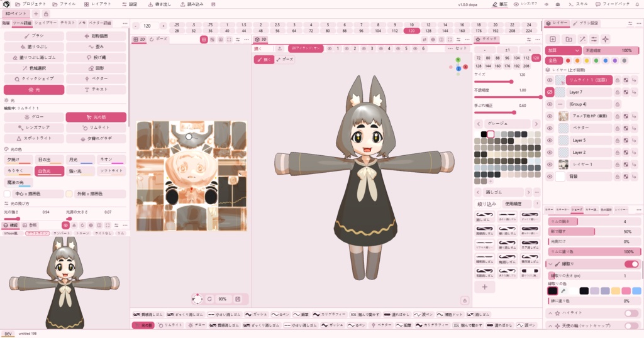
Task: Select the 色域選択 color range selection tool
Action: [34, 68]
